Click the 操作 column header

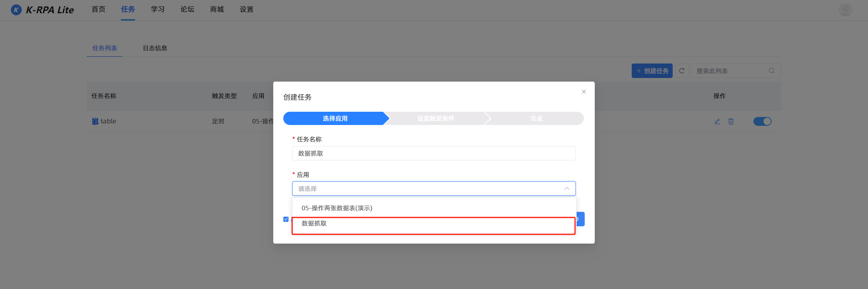point(719,96)
